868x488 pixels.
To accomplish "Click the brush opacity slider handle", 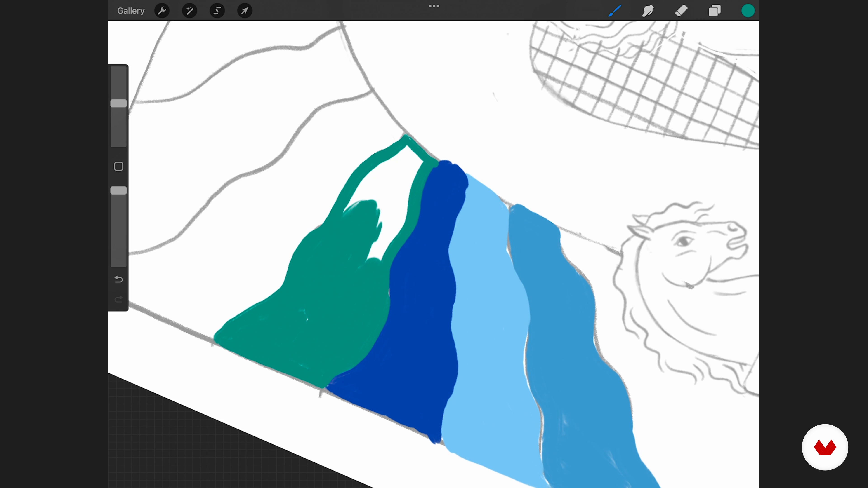I will click(x=119, y=191).
